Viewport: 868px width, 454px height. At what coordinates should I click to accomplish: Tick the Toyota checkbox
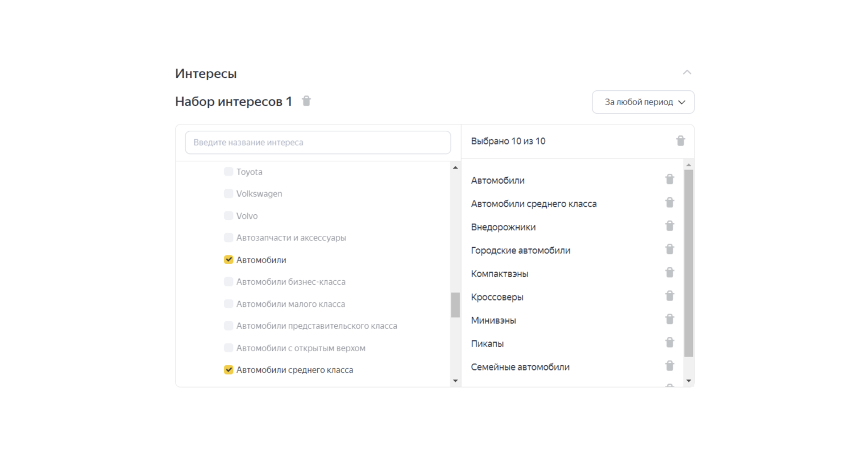(x=229, y=172)
